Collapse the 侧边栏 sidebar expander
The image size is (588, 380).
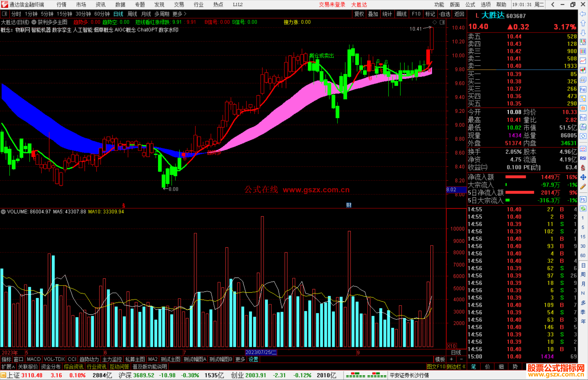click(x=456, y=367)
